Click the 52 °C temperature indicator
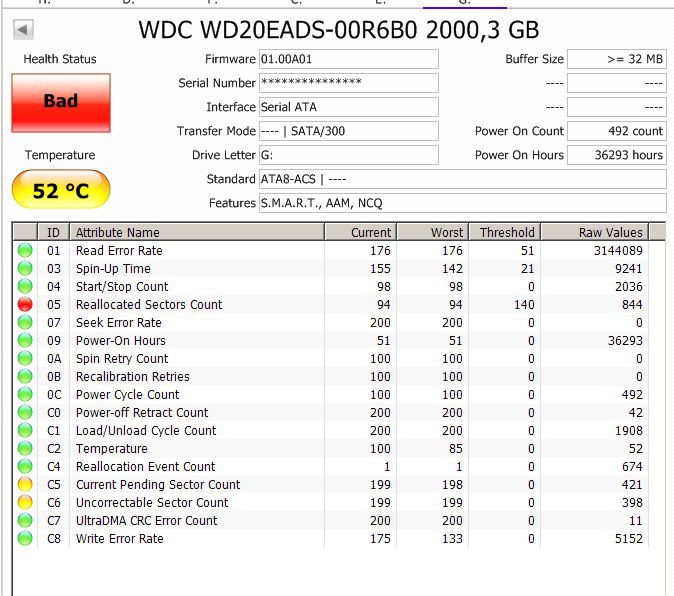This screenshot has width=674, height=596. 61,189
